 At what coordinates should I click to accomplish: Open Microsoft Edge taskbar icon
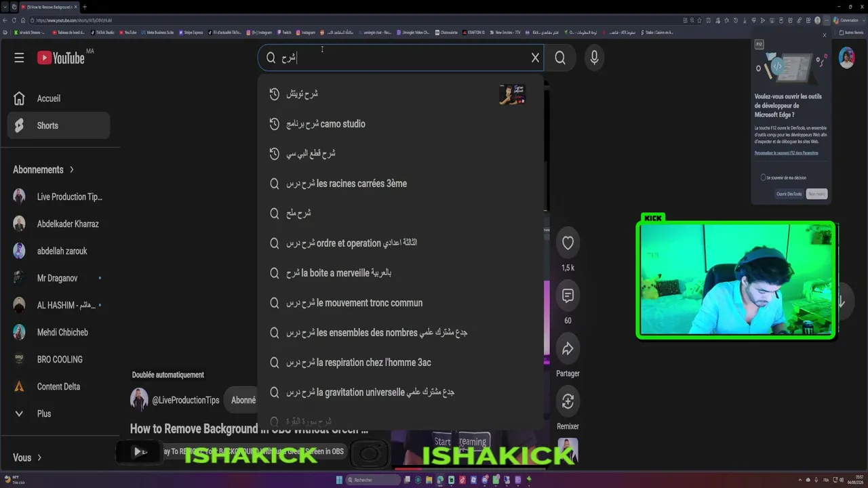(440, 480)
